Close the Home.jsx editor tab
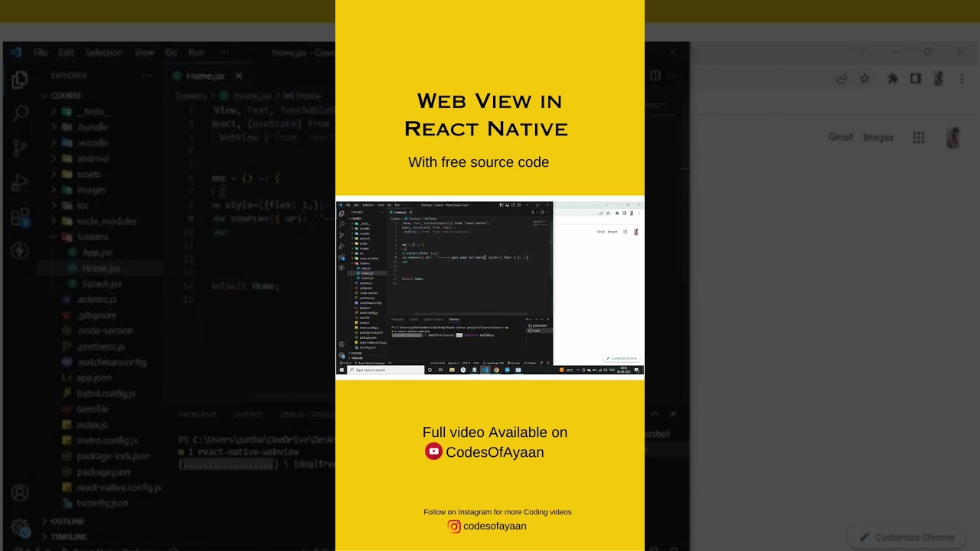980x551 pixels. click(410, 213)
